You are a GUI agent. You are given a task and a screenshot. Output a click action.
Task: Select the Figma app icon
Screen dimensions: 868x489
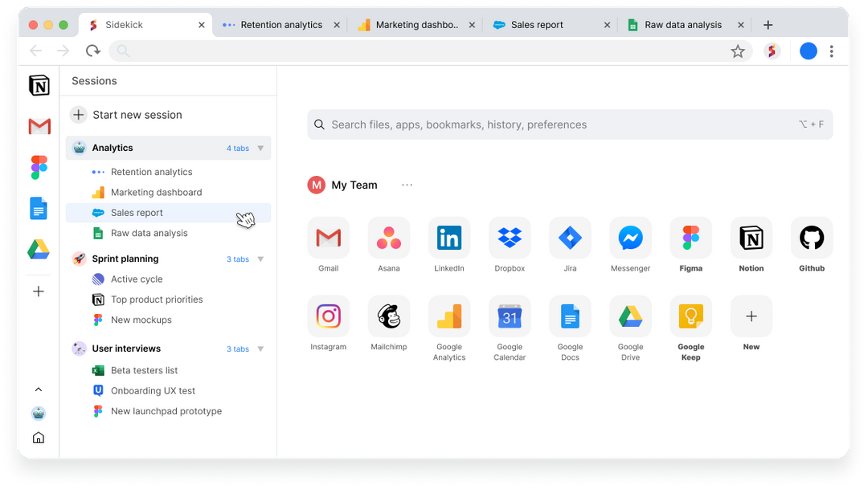pos(690,237)
